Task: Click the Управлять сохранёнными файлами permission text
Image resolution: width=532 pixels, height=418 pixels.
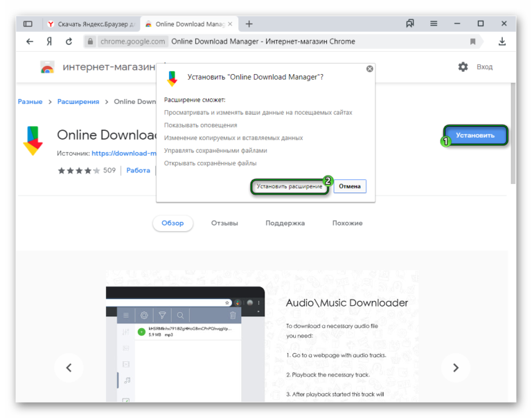Action: (x=215, y=150)
